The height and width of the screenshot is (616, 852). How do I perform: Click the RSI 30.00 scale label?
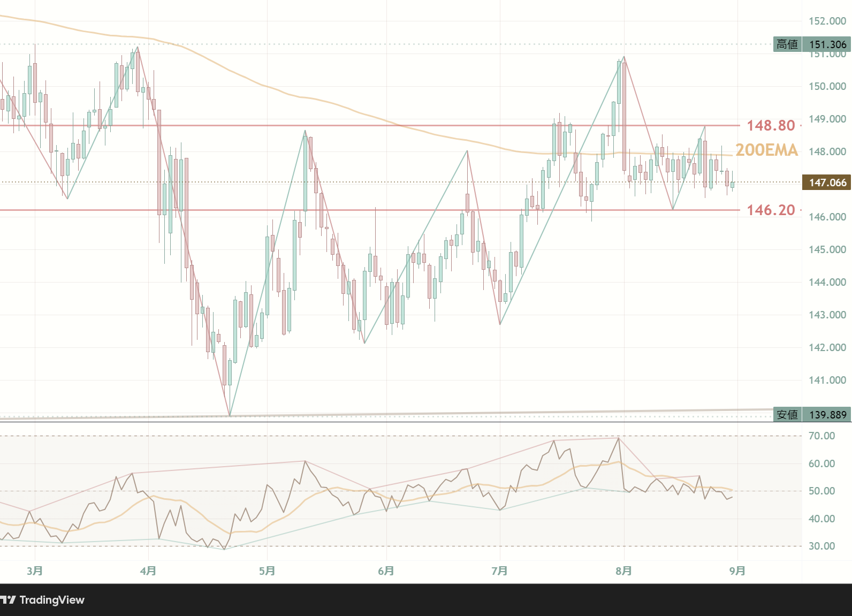[x=821, y=546]
